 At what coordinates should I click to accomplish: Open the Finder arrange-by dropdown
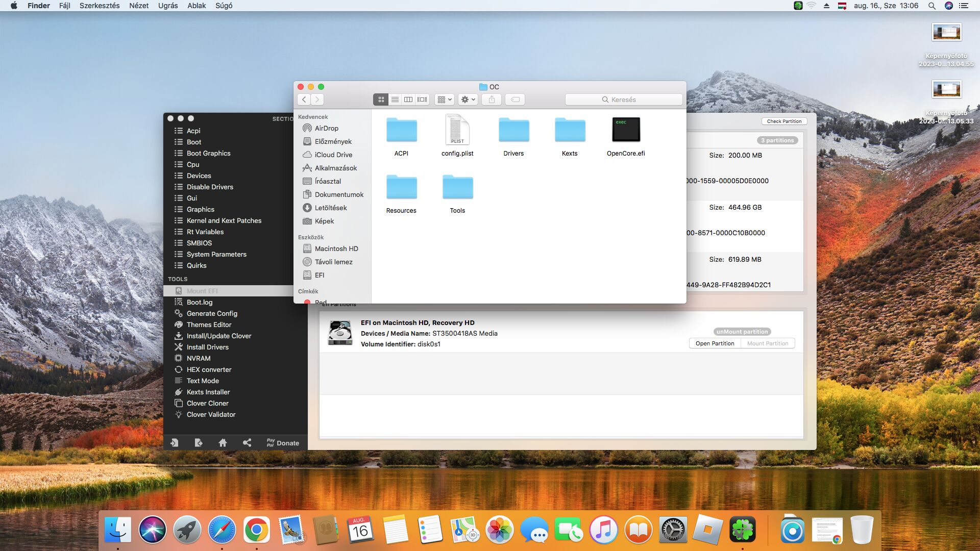click(x=445, y=99)
